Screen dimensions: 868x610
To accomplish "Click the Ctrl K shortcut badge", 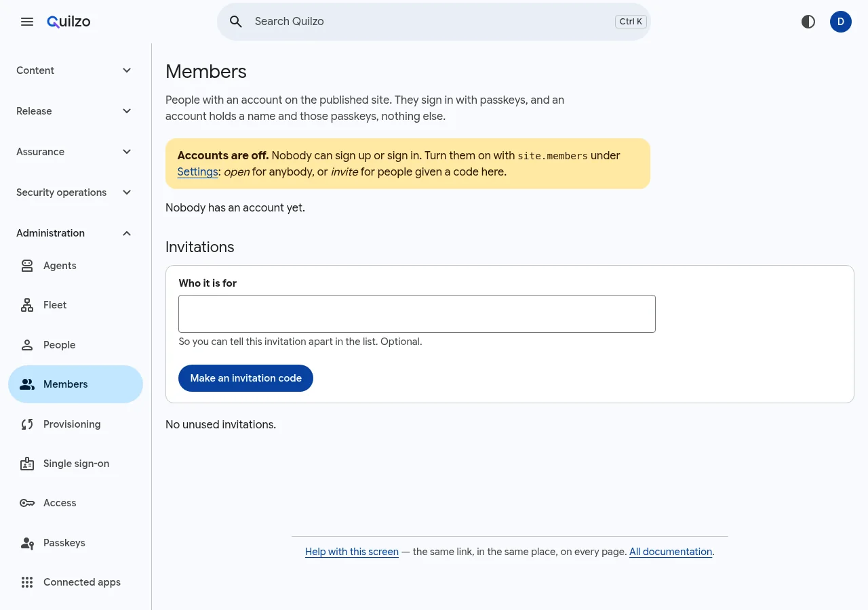I will (x=631, y=22).
